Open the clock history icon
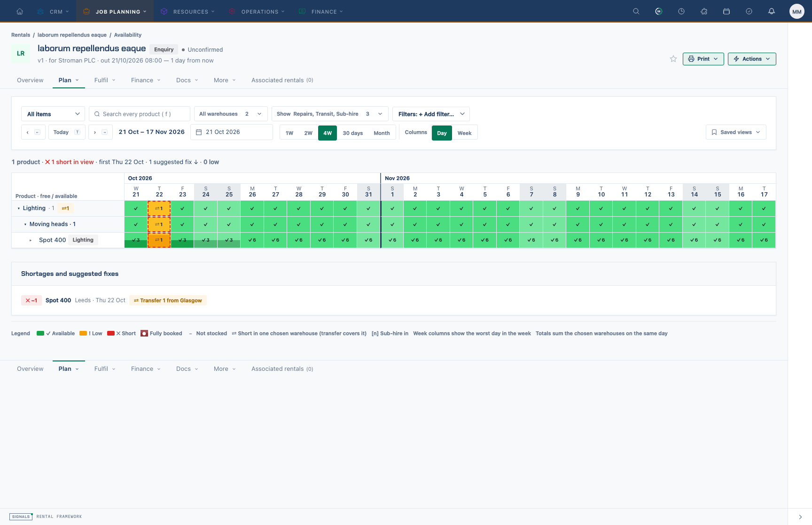This screenshot has width=812, height=525. (681, 11)
